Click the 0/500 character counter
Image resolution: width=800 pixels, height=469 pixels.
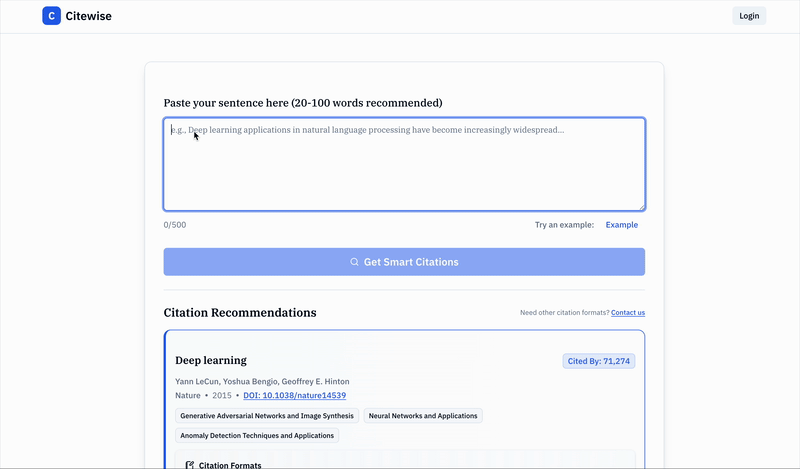tap(175, 225)
